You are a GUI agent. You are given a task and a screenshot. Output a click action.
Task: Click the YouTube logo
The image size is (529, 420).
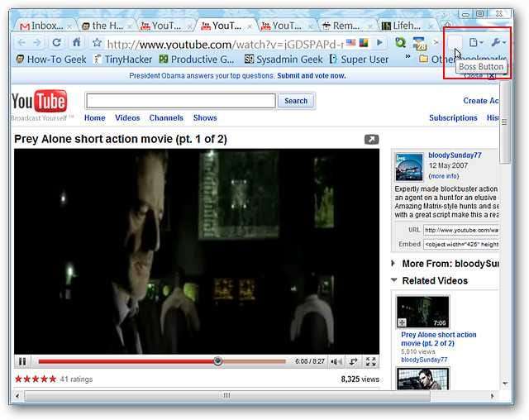click(x=39, y=101)
